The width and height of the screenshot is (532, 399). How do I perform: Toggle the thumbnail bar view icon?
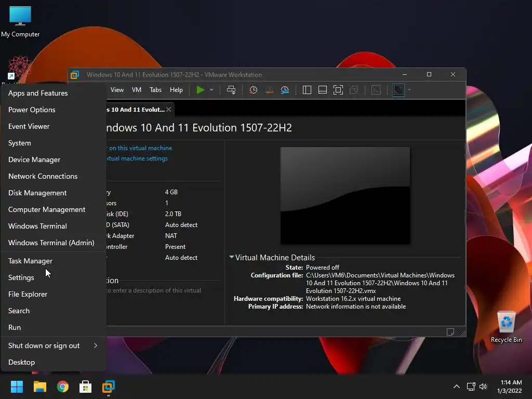coord(322,90)
